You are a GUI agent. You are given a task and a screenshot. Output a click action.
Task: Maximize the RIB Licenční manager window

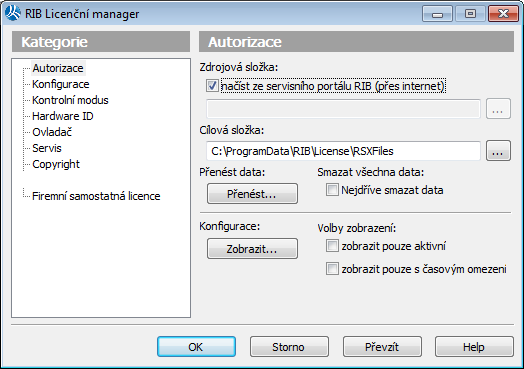click(x=470, y=14)
